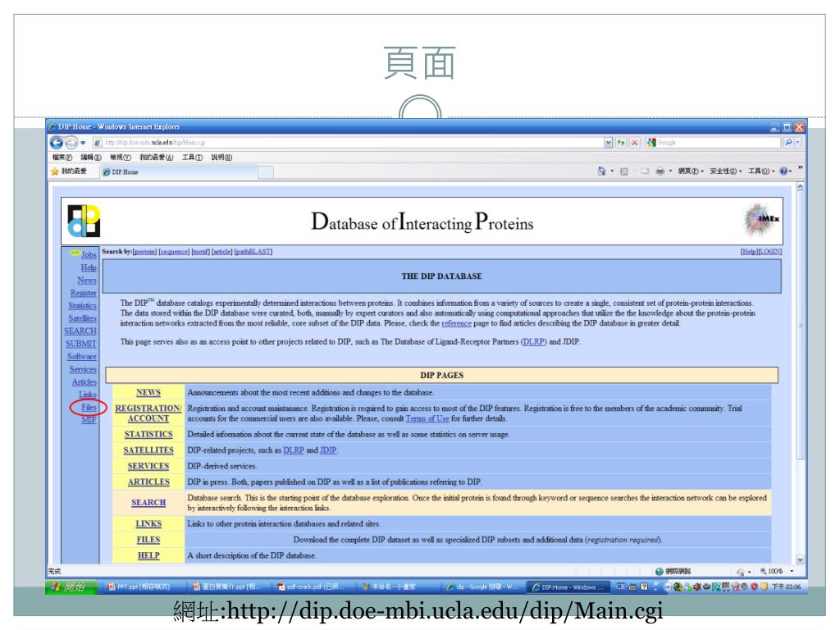Open the 網頁(P) page menu dropdown
The height and width of the screenshot is (630, 840).
pos(691,171)
